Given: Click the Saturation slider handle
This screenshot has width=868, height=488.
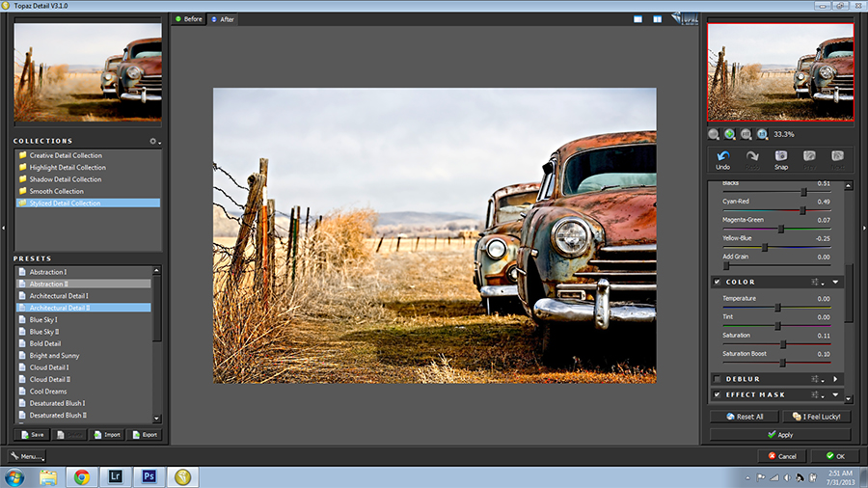Looking at the screenshot, I should (783, 343).
